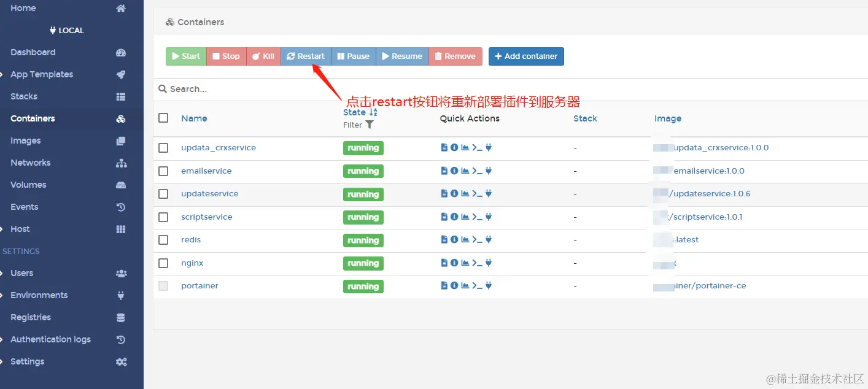The width and height of the screenshot is (868, 389).
Task: Open the redis container name link
Action: click(x=191, y=239)
